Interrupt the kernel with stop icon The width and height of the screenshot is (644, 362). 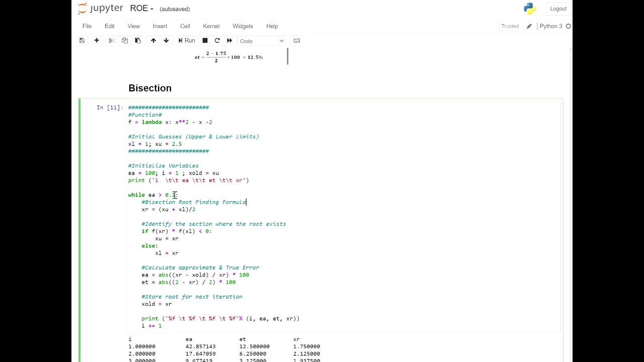(205, 41)
